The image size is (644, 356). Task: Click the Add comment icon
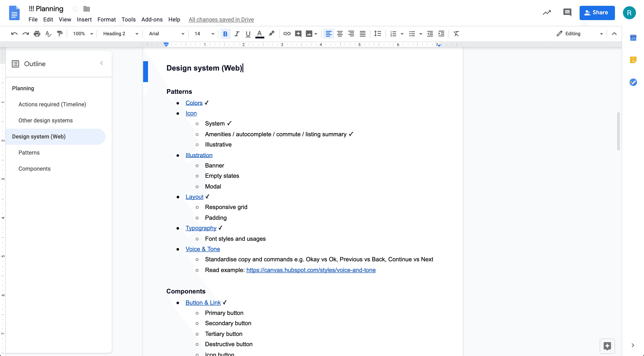pos(298,34)
